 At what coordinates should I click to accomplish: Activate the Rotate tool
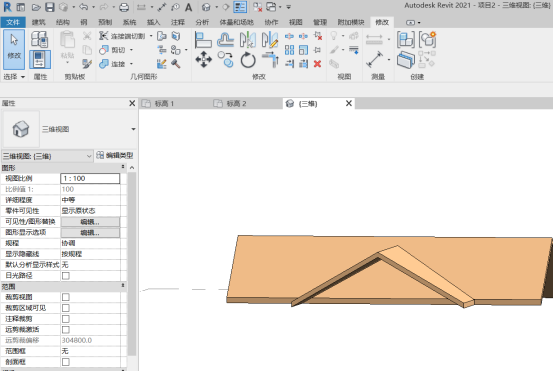248,59
